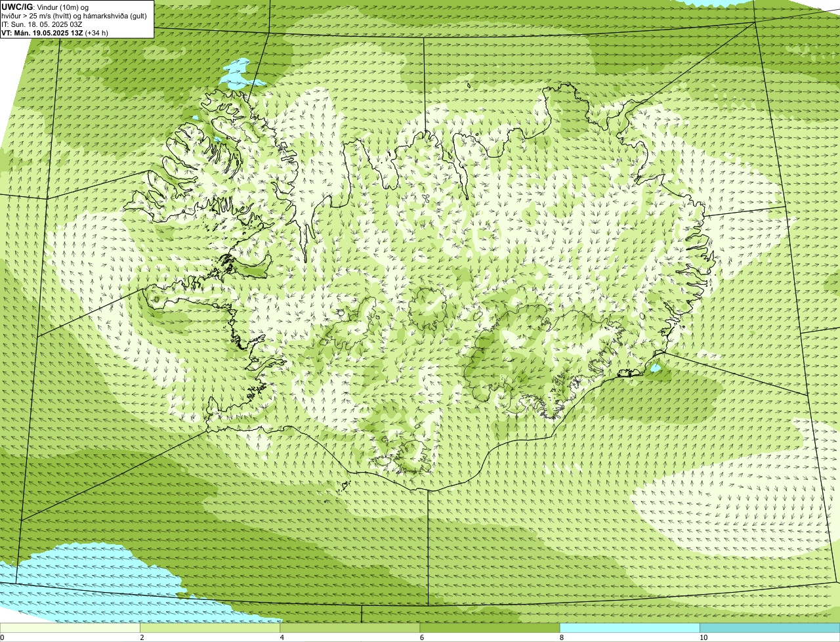Click the legend tick label '8'

[x=561, y=637]
